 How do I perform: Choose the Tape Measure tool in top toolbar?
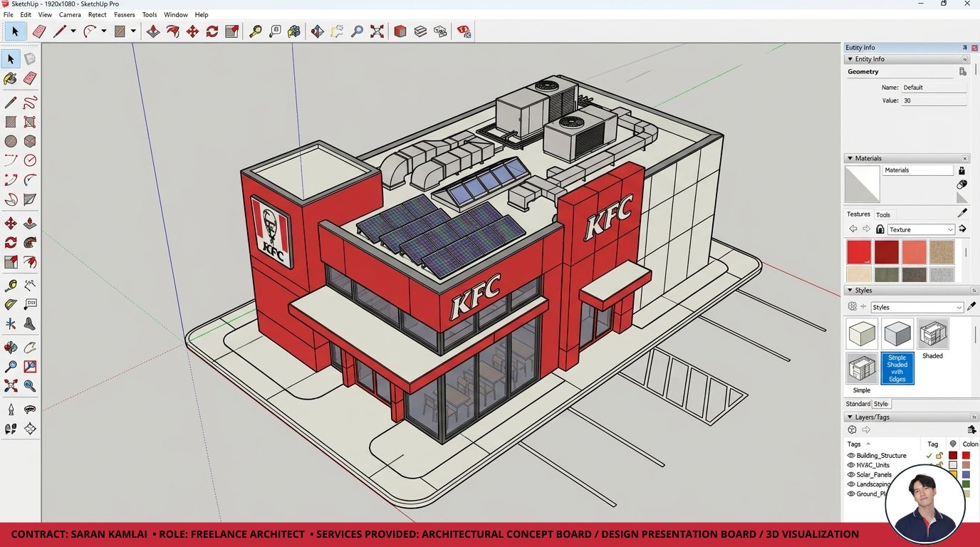click(255, 31)
